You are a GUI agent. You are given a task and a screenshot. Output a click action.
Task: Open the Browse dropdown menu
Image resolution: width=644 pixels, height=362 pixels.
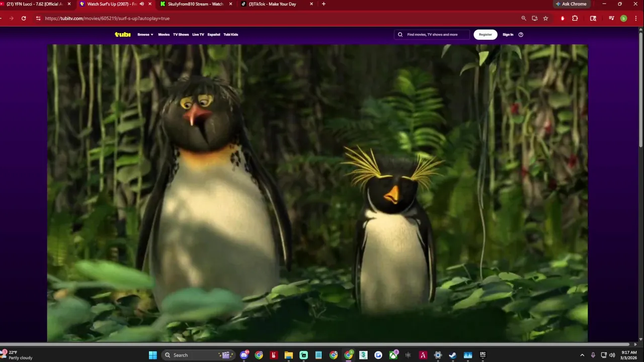(x=145, y=35)
